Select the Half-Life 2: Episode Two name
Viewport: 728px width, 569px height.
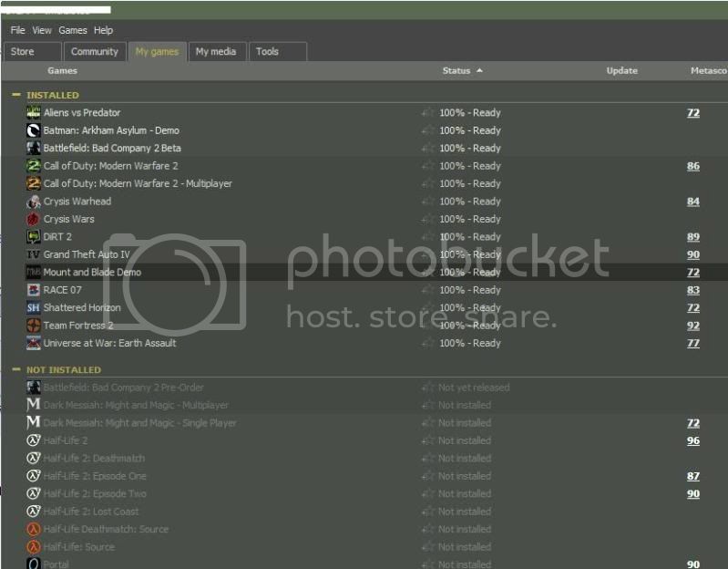(95, 493)
